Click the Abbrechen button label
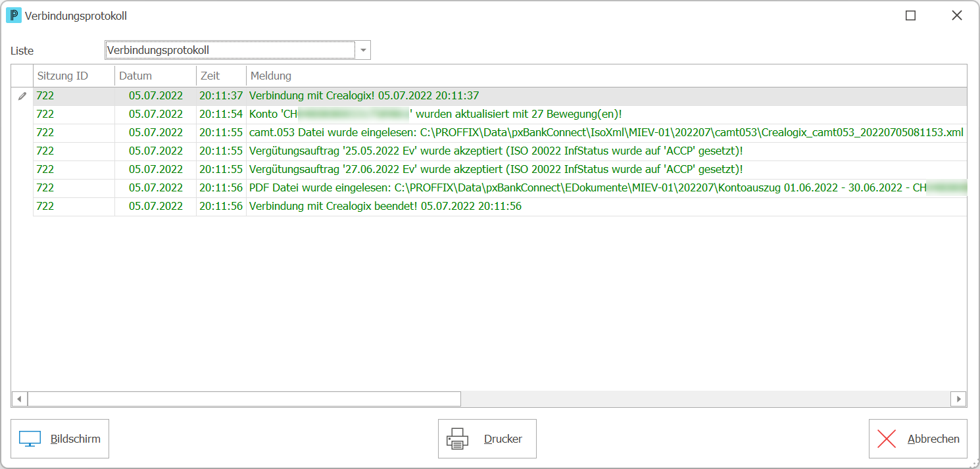 click(x=933, y=439)
